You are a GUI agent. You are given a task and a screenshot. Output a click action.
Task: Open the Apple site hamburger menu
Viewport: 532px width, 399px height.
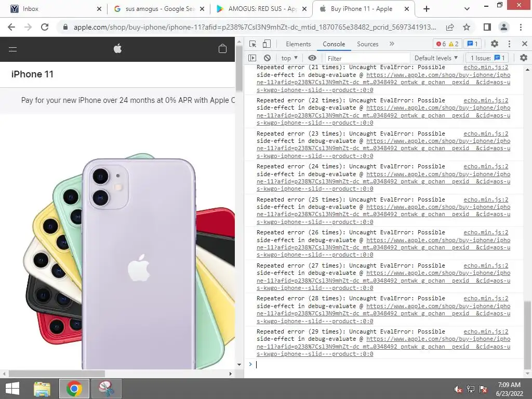(x=12, y=49)
